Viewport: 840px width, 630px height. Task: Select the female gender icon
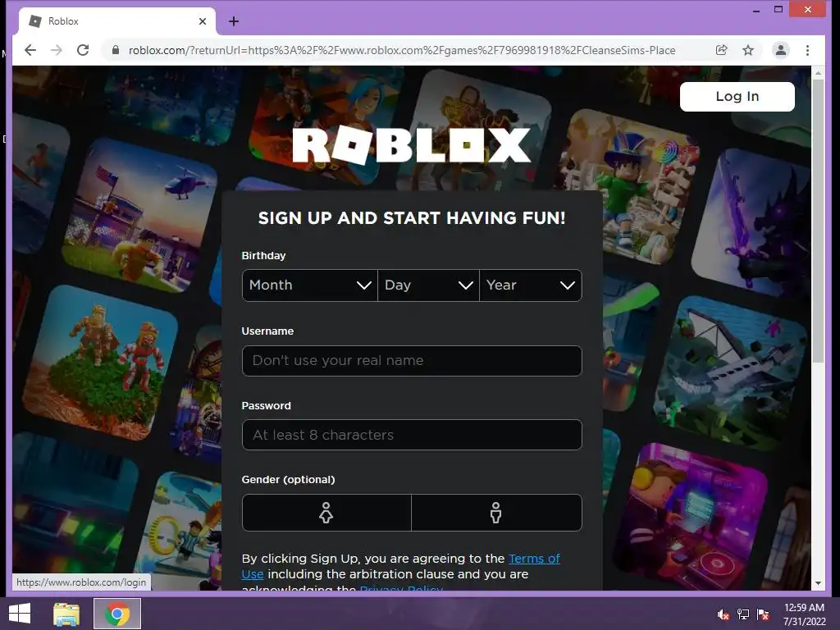pyautogui.click(x=326, y=513)
